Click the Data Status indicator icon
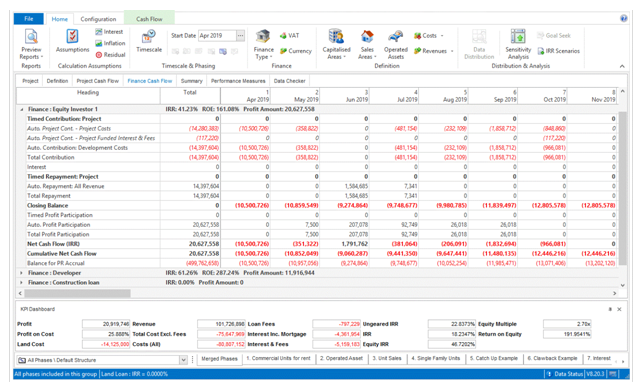Viewport: 639px width, 389px height. pos(549,374)
